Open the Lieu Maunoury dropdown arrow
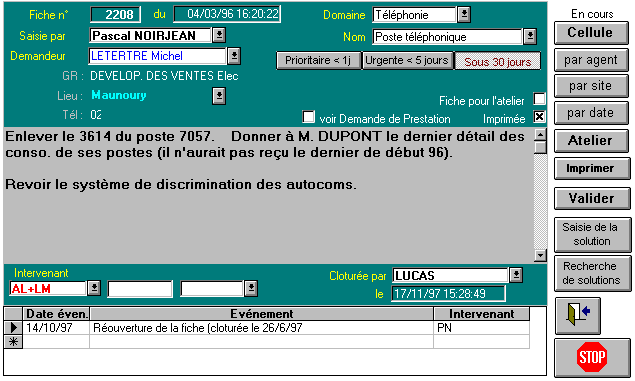The image size is (635, 381). coord(219,96)
